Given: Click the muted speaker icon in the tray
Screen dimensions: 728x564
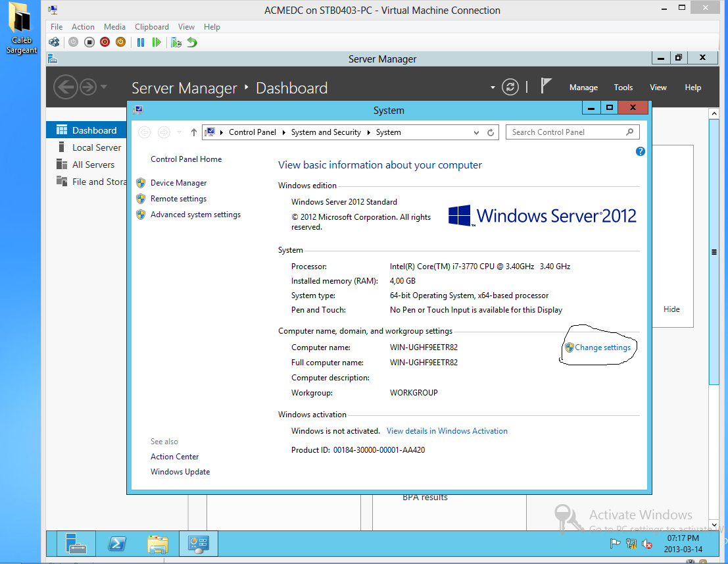Looking at the screenshot, I should 646,544.
